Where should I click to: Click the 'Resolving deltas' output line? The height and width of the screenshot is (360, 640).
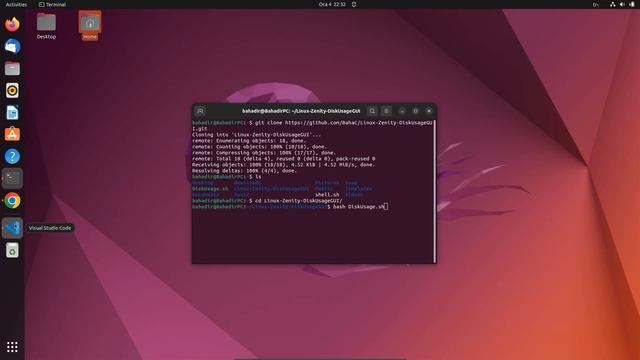point(244,171)
